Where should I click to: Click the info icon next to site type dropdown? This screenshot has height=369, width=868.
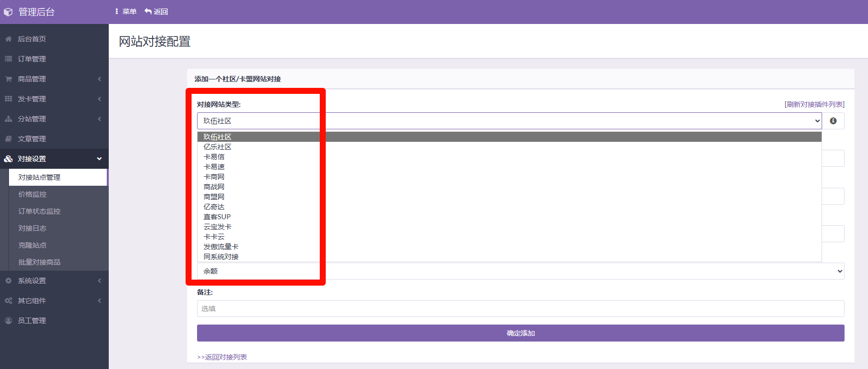[833, 121]
